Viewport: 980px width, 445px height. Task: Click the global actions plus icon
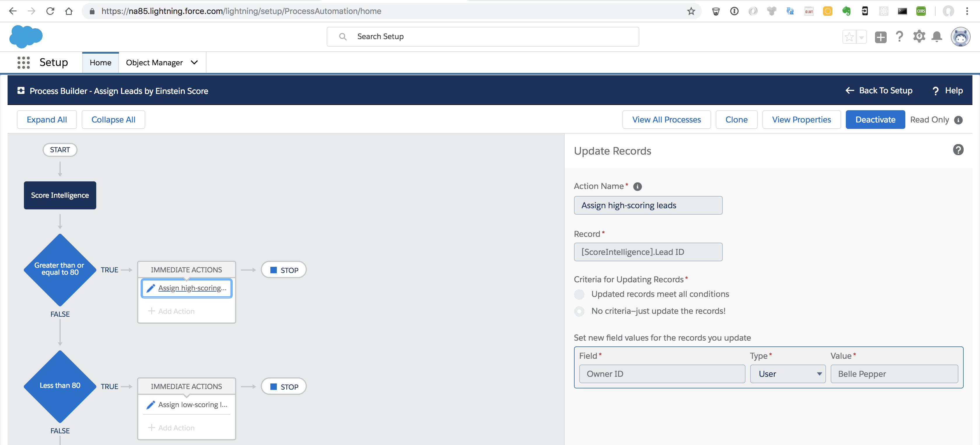click(x=880, y=37)
